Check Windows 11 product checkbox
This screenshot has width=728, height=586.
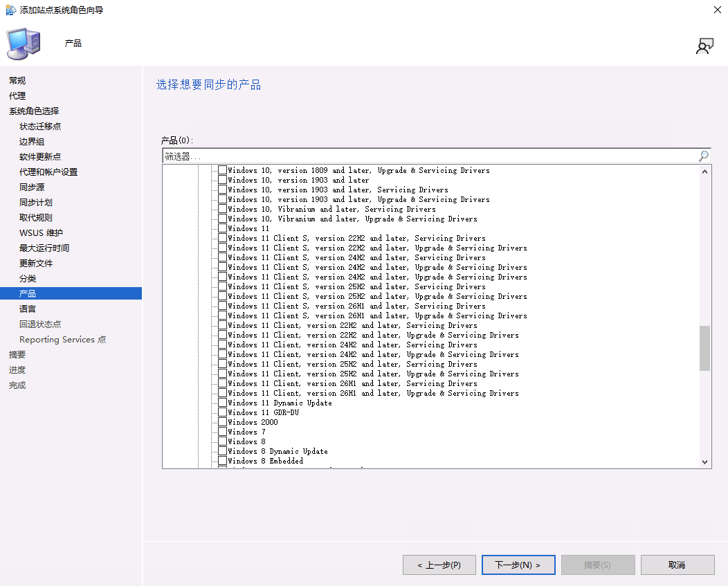pos(222,228)
